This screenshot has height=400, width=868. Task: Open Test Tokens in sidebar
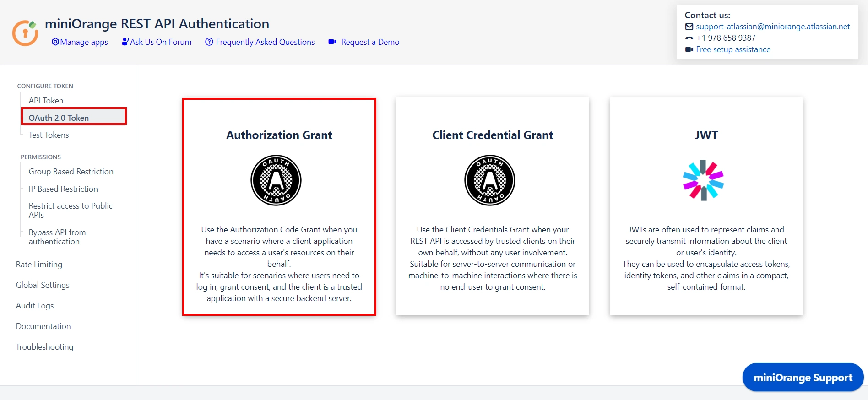pyautogui.click(x=49, y=135)
